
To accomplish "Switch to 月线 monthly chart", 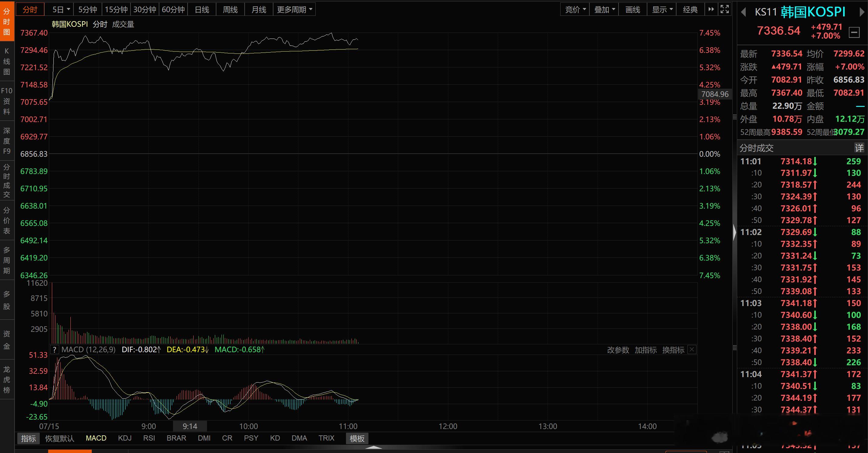I will tap(259, 9).
